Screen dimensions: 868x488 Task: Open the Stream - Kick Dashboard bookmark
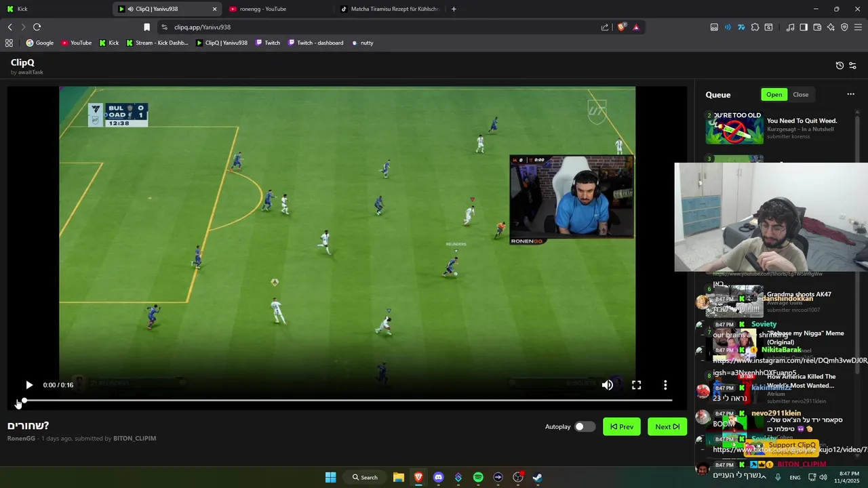click(157, 43)
